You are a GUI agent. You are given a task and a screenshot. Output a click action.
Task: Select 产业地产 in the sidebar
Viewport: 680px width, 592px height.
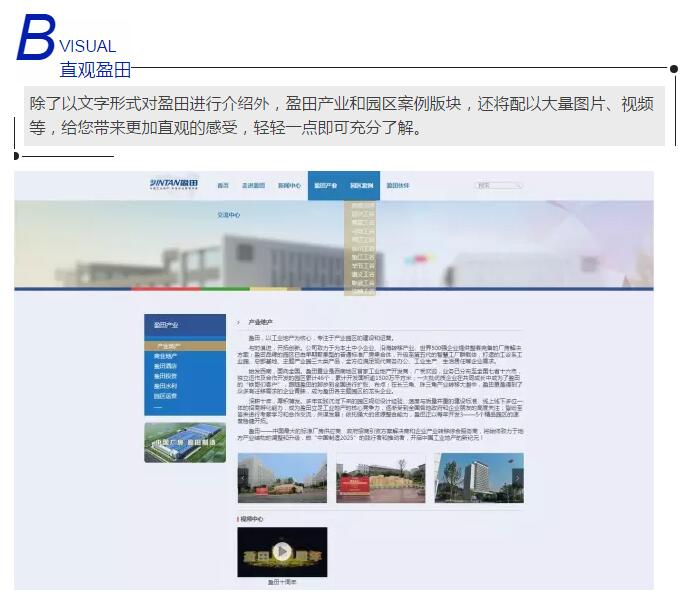pos(167,346)
